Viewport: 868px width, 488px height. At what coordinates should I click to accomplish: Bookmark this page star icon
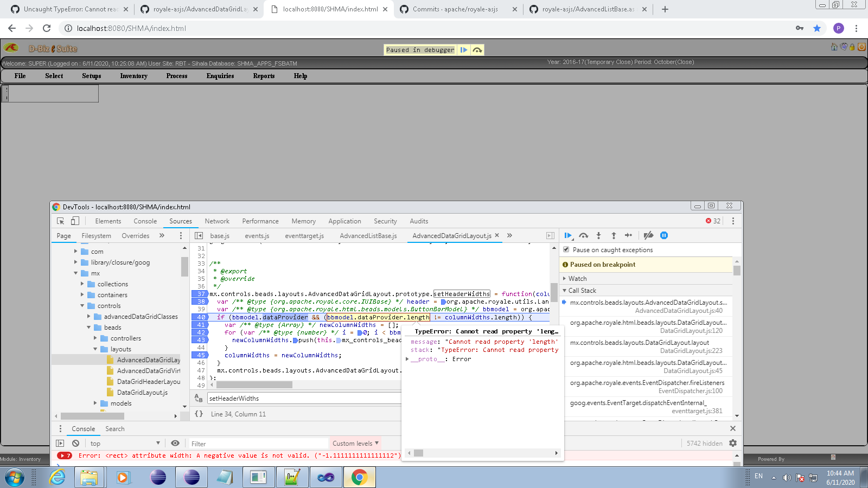coord(817,28)
